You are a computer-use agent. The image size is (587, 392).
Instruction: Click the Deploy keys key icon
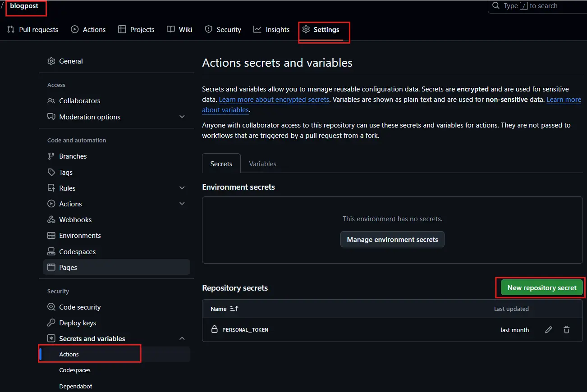[x=51, y=323]
